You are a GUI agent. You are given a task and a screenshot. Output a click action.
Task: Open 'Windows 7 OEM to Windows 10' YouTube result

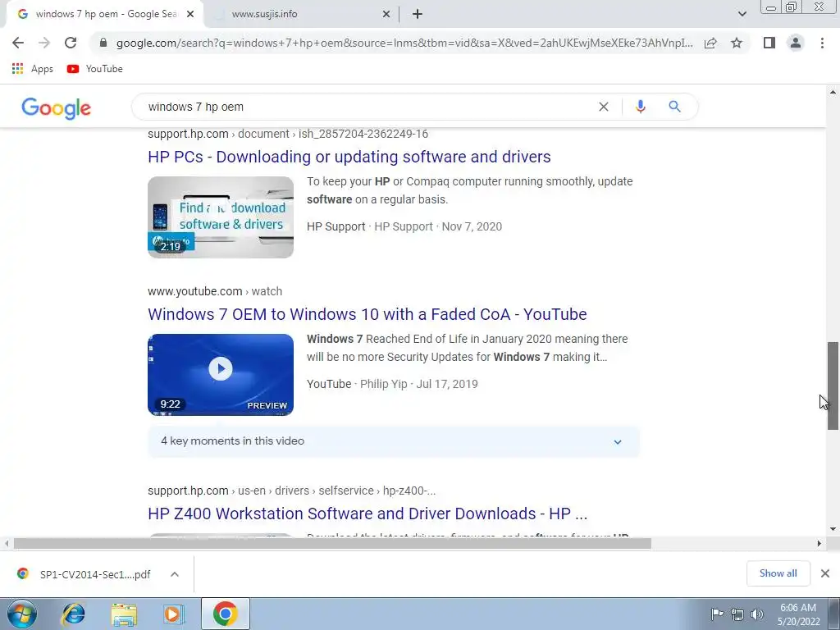tap(367, 314)
